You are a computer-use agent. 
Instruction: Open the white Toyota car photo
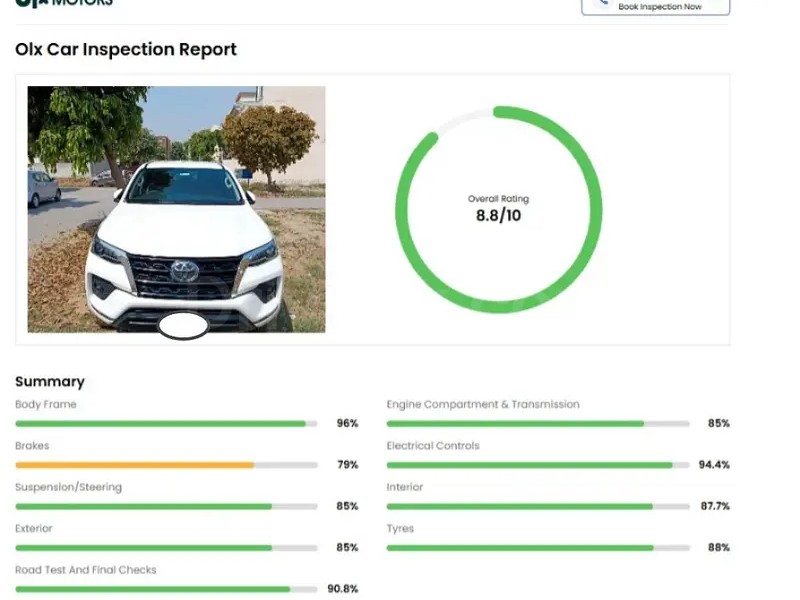click(x=176, y=209)
